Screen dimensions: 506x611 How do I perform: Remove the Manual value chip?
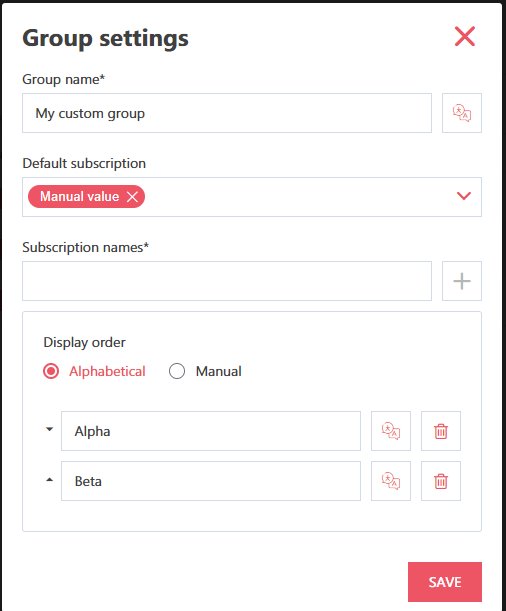[132, 197]
